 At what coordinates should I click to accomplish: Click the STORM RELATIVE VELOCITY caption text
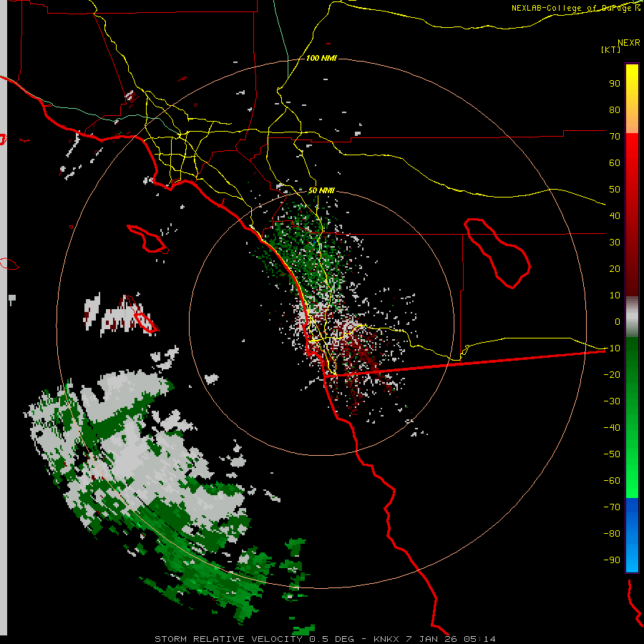pyautogui.click(x=230, y=639)
